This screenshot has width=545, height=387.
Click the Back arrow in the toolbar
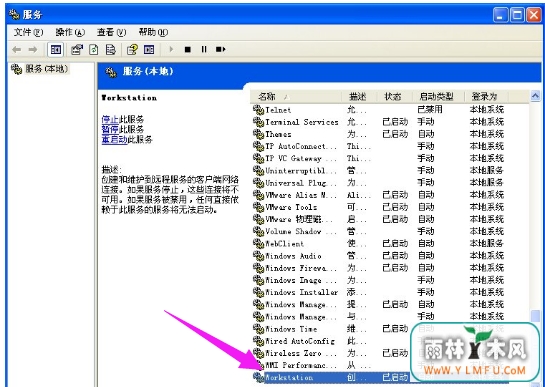[16, 50]
